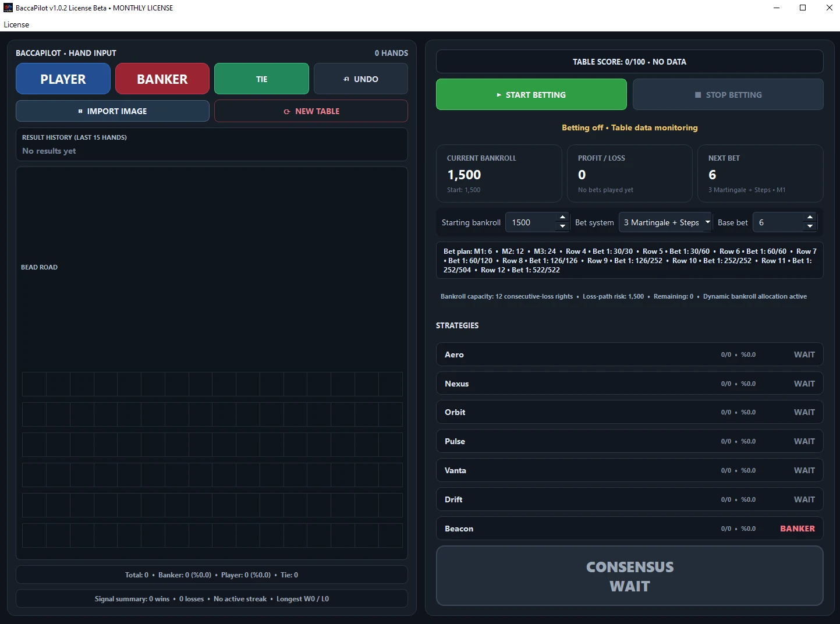840x624 pixels.
Task: Select the Beacon strategy row
Action: (x=630, y=529)
